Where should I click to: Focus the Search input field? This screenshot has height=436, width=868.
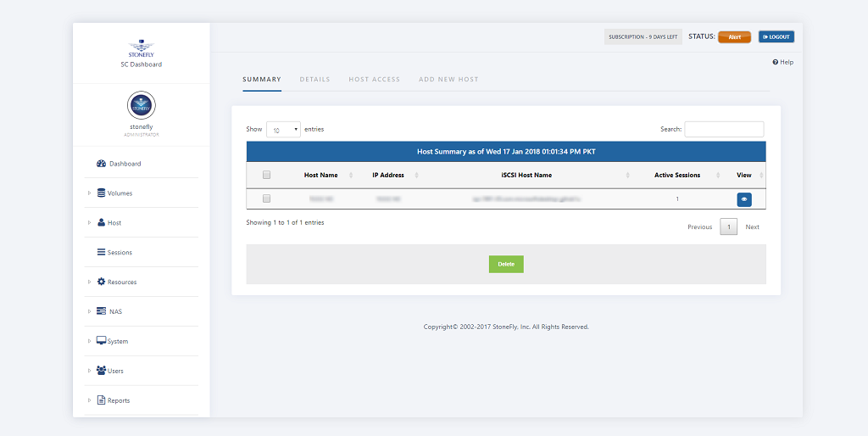[x=724, y=130]
